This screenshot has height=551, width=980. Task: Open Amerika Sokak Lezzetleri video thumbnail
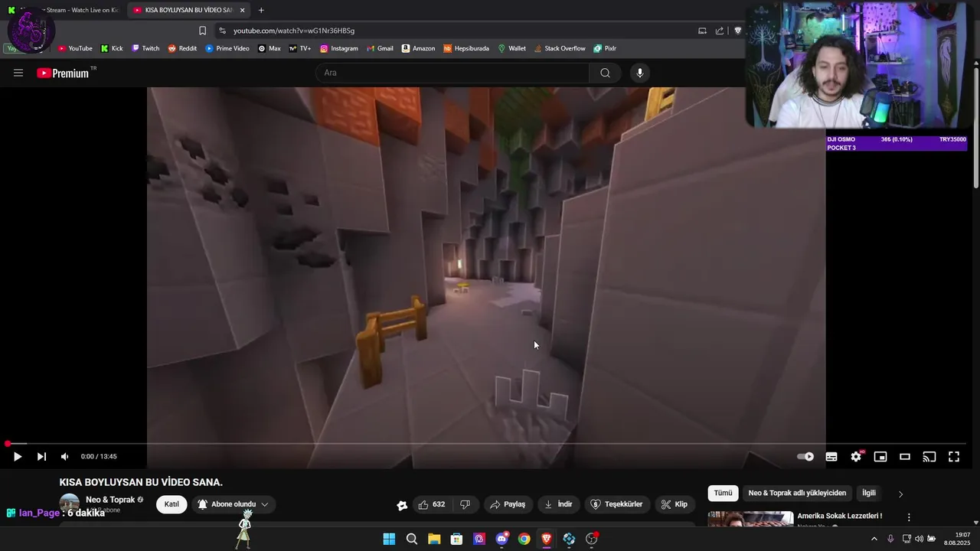[750, 520]
